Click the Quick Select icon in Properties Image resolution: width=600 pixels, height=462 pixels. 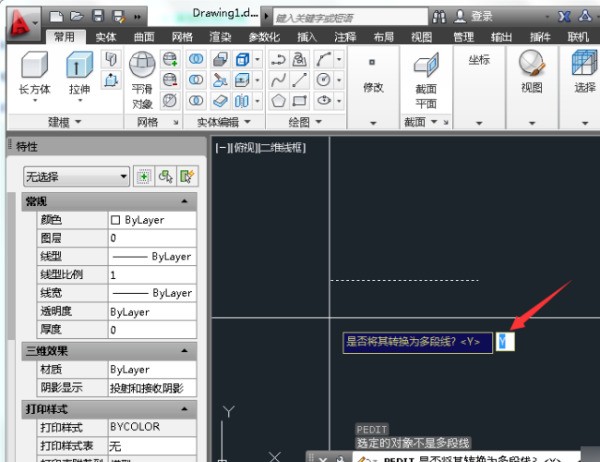(x=186, y=177)
